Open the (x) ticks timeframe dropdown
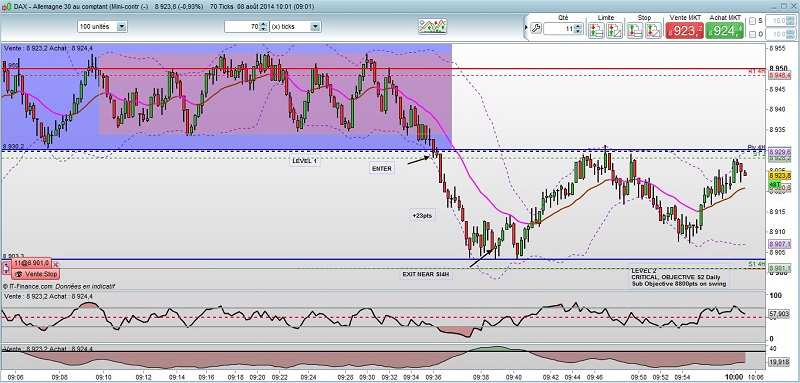The width and height of the screenshot is (800, 383). pos(295,27)
